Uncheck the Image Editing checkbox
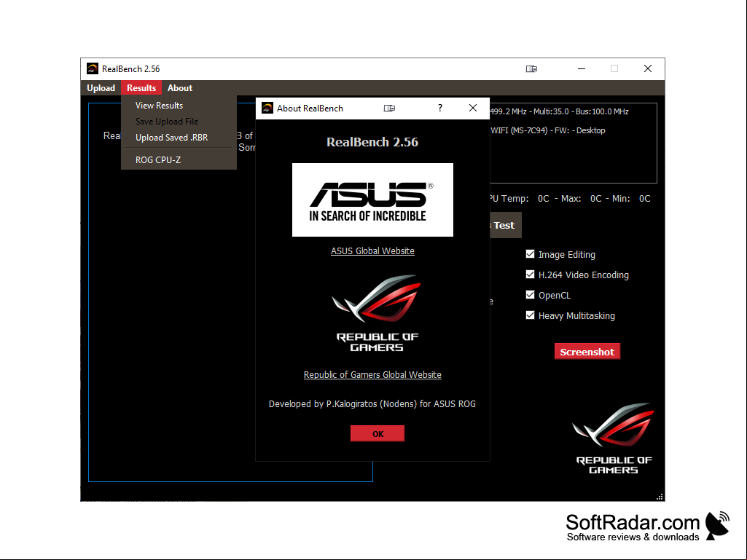The width and height of the screenshot is (747, 560). pyautogui.click(x=530, y=254)
